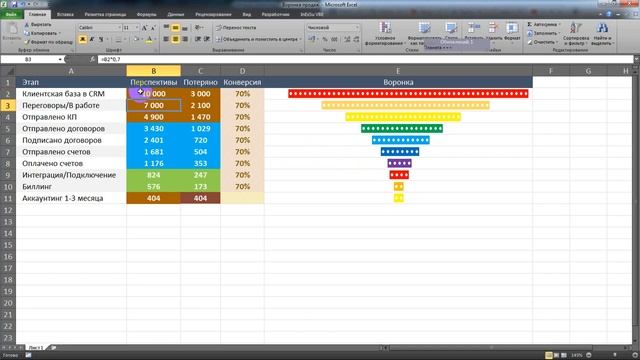
Task: Decrease decimal places
Action: pyautogui.click(x=356, y=39)
